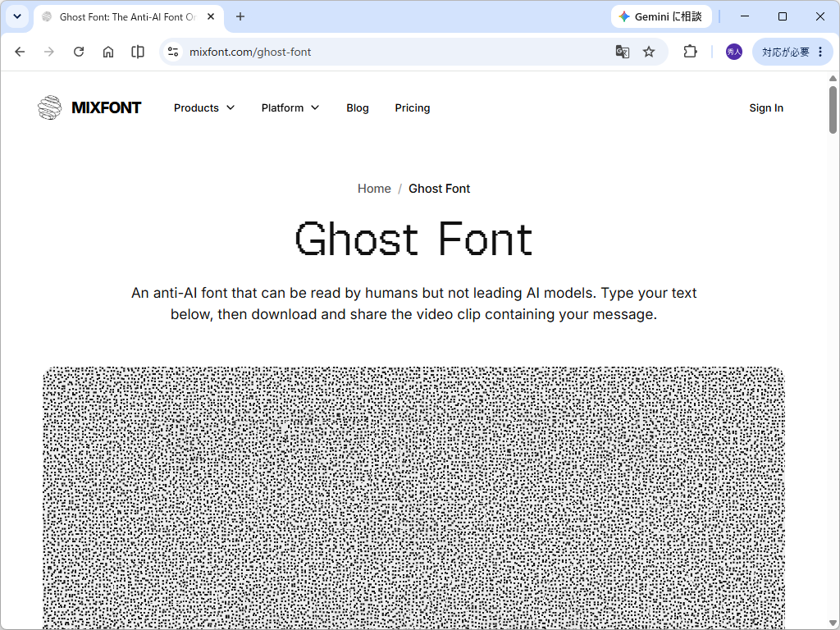Reload the Ghost Font page

(x=79, y=52)
